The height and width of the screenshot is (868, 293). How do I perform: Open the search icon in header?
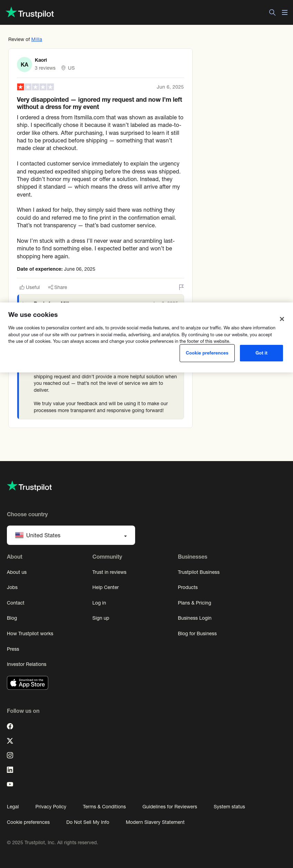pos(272,12)
